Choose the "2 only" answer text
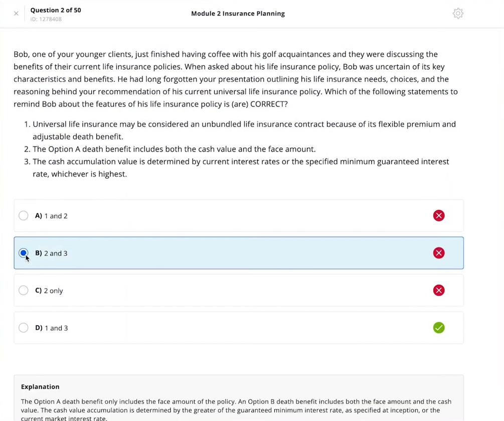Viewport: 504px width, 421px height. click(53, 291)
